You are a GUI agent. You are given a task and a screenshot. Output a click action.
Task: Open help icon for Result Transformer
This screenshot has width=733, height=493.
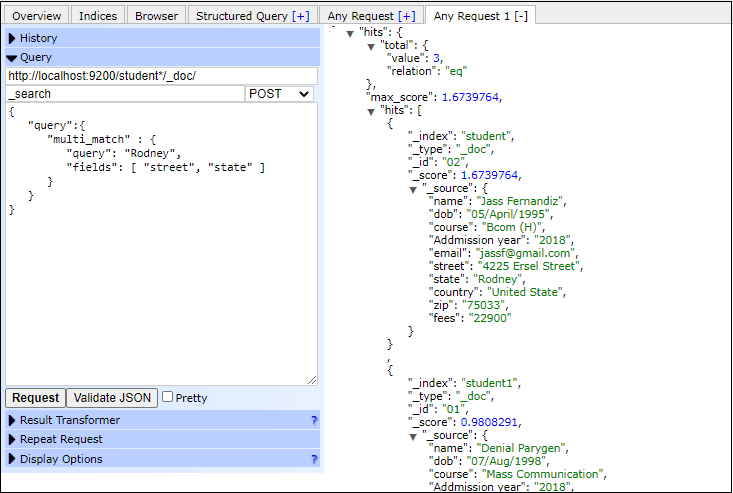(x=314, y=420)
